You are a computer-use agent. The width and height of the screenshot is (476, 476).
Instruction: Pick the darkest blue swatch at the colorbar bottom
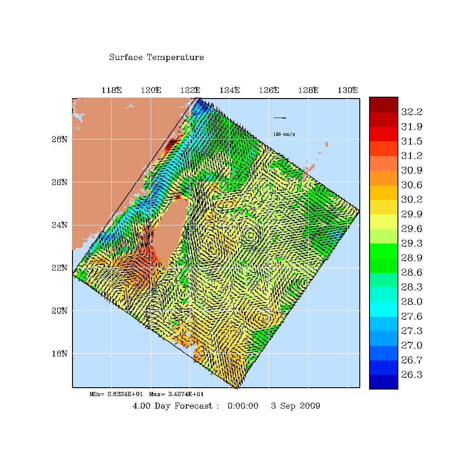(x=383, y=382)
